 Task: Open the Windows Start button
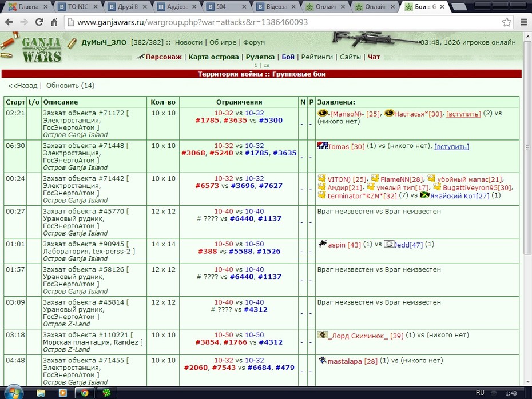coord(14,393)
